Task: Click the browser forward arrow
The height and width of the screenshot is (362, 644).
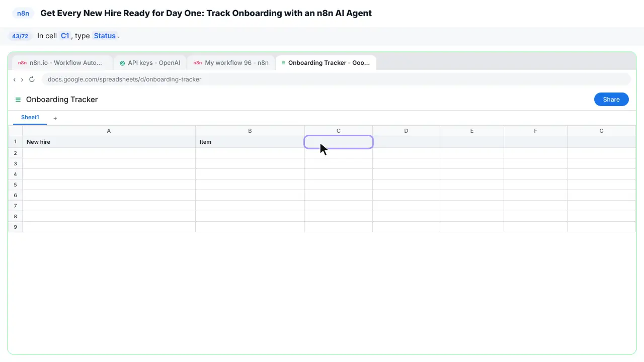Action: (22, 79)
